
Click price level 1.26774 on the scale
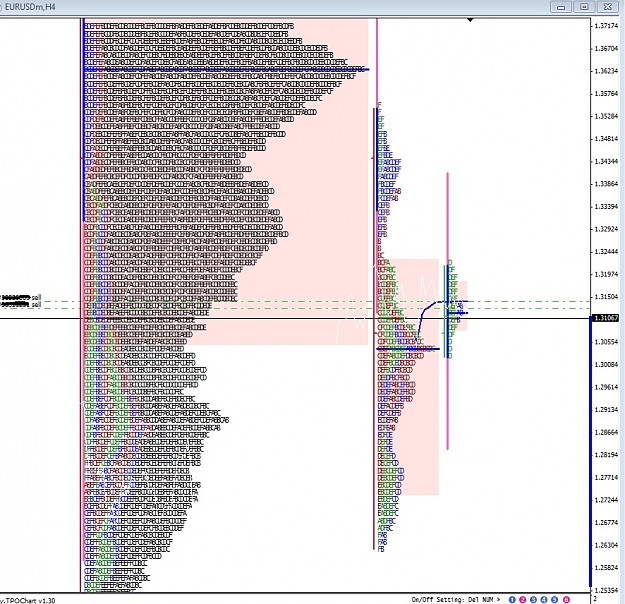[x=606, y=522]
